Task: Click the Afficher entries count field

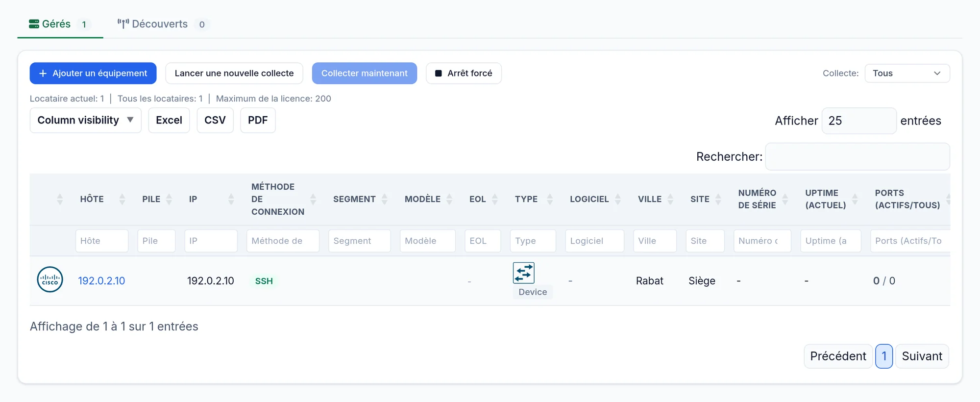Action: coord(859,121)
